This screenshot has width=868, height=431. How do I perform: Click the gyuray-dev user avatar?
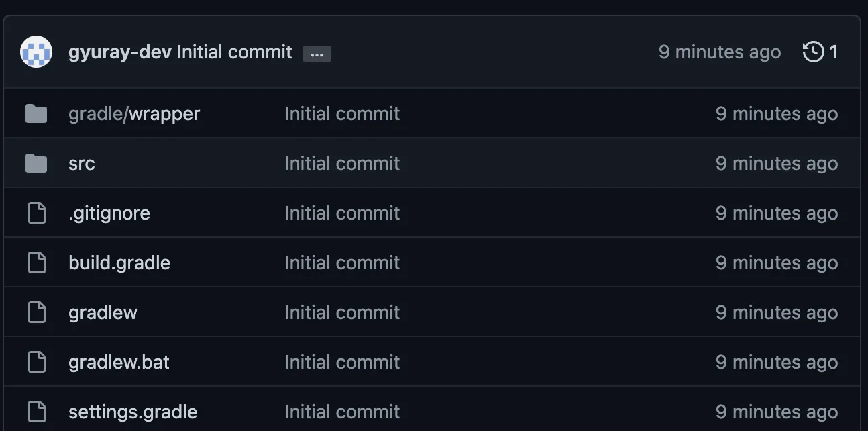36,52
